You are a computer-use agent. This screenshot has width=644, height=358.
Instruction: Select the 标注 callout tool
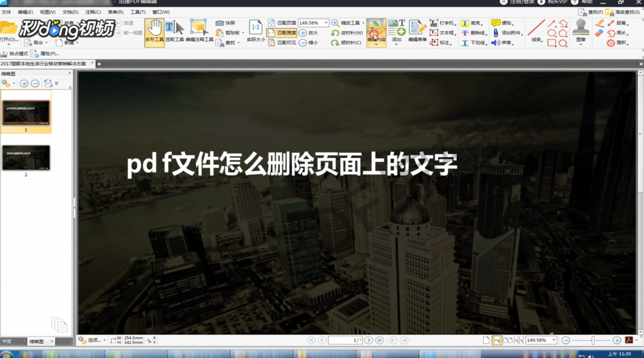coord(440,42)
